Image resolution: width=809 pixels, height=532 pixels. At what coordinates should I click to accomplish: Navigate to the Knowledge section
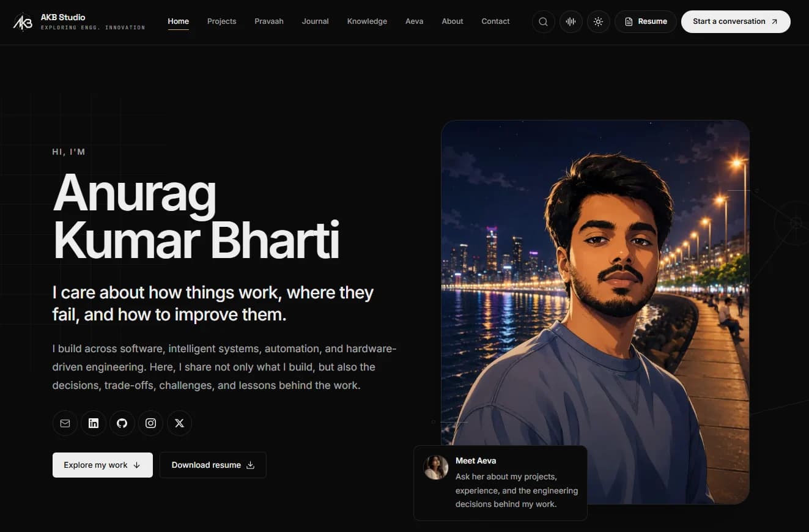367,21
